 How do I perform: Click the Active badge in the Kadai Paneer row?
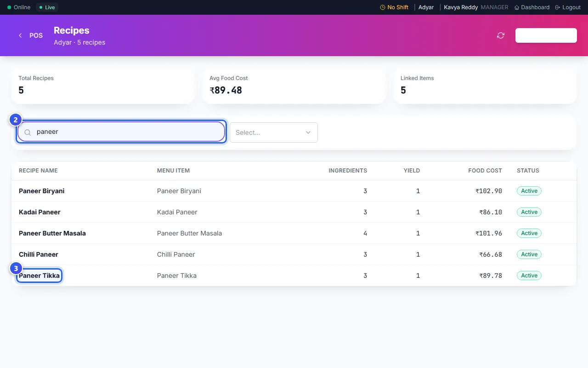(529, 212)
